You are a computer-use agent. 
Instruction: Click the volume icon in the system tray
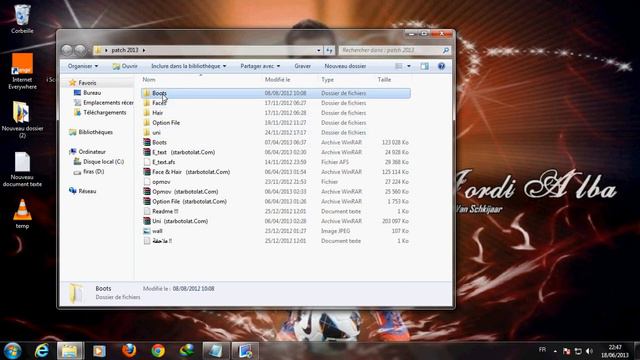(x=589, y=351)
